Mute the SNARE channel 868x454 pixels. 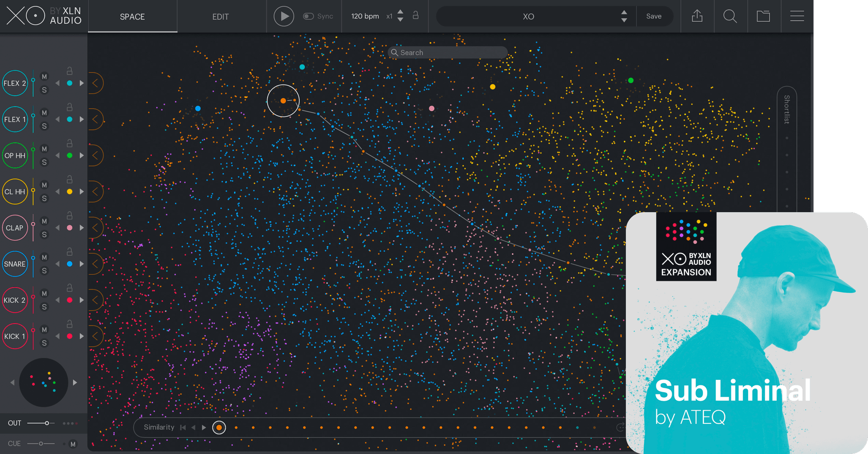pos(44,257)
